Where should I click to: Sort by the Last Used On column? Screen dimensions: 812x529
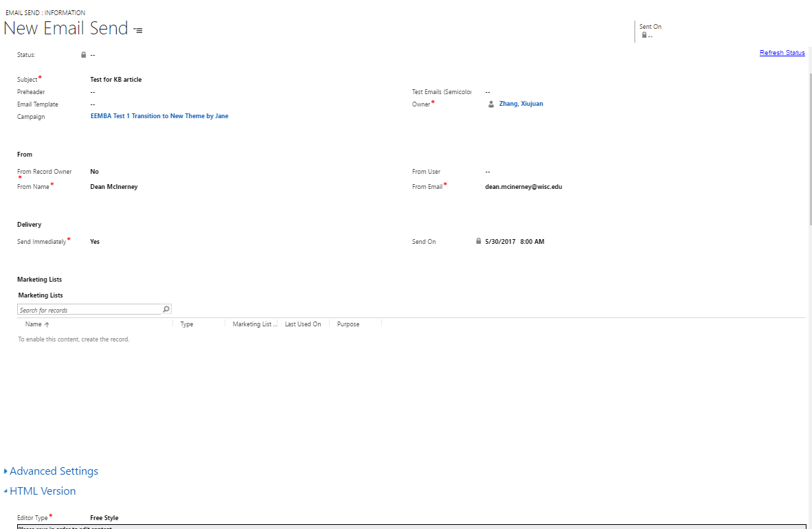(x=303, y=324)
